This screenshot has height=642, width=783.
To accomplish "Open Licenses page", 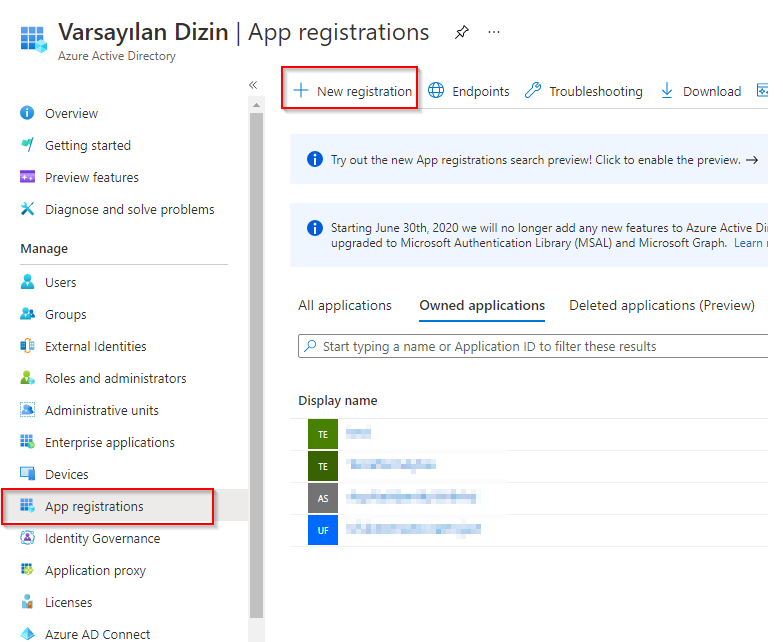I will (x=68, y=602).
